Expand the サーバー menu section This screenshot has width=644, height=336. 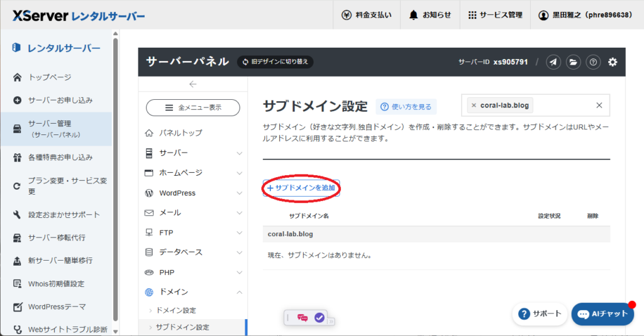click(x=193, y=153)
